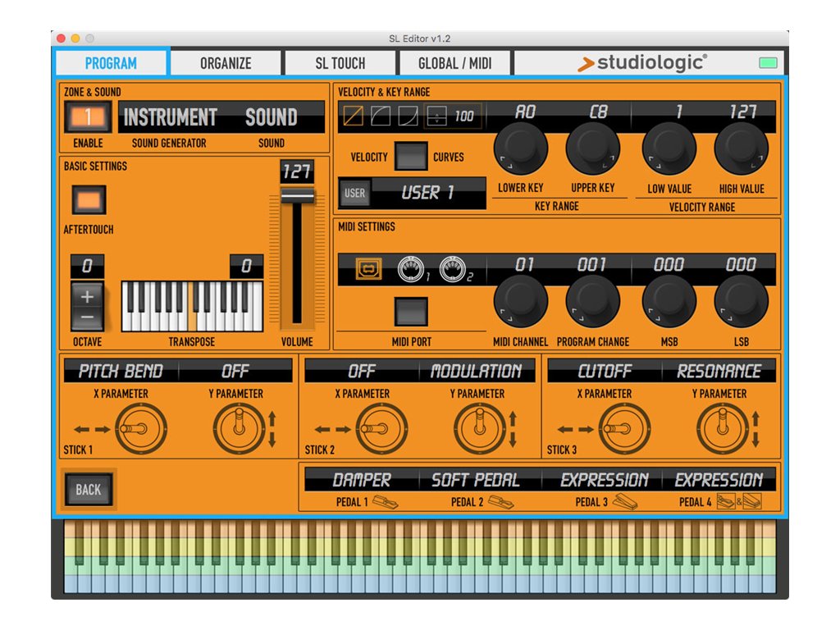Toggle the Aftertouch button
This screenshot has height=630, width=840.
point(89,200)
